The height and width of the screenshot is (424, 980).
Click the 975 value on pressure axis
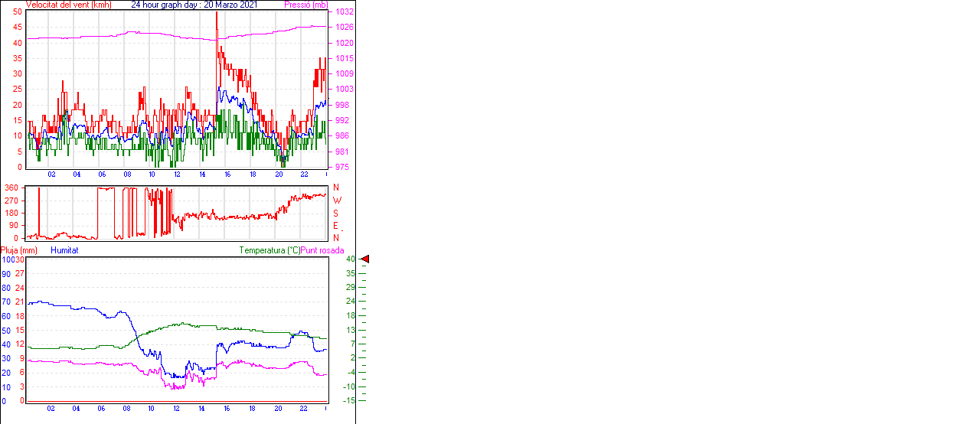342,167
